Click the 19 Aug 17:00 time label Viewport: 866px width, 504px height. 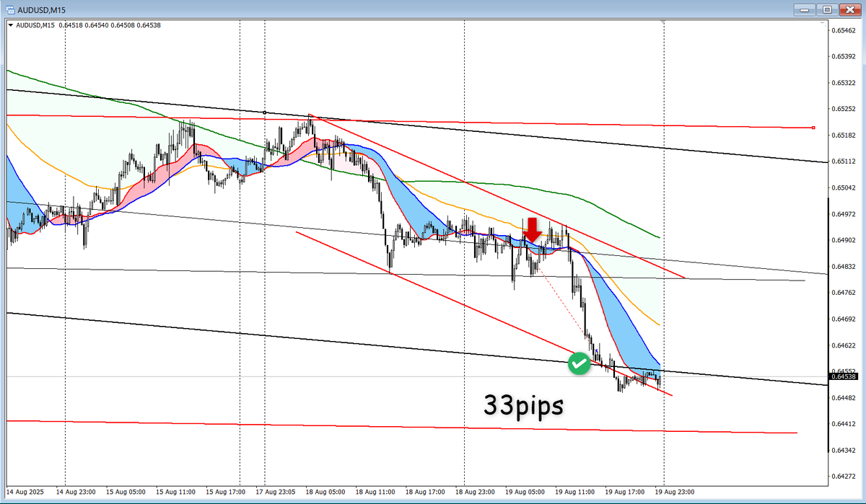(x=625, y=491)
